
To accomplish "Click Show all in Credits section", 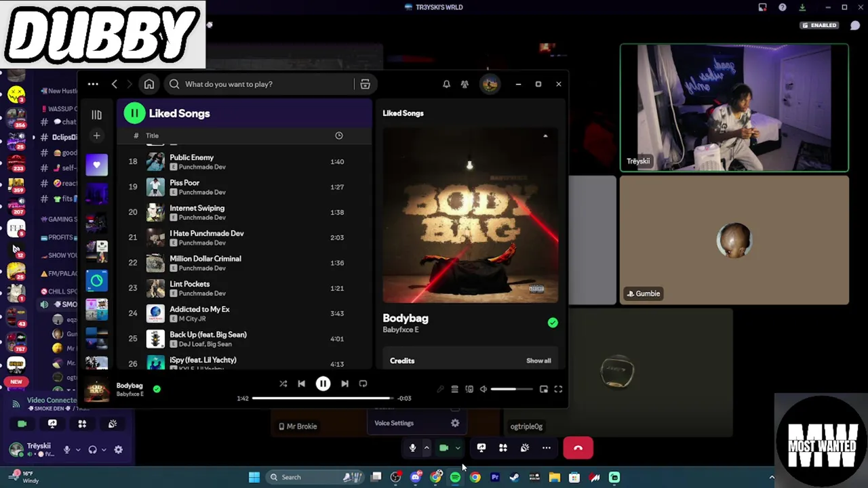I will point(538,361).
